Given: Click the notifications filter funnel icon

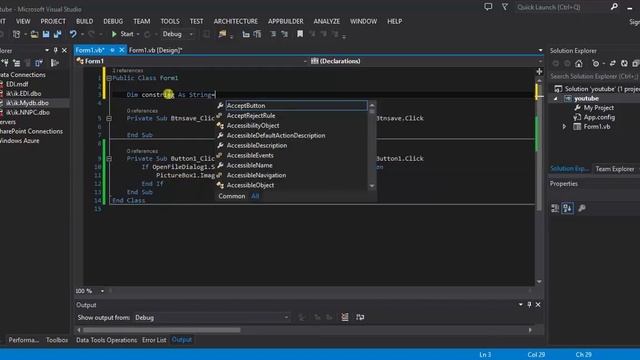Looking at the screenshot, I should click(x=505, y=7).
